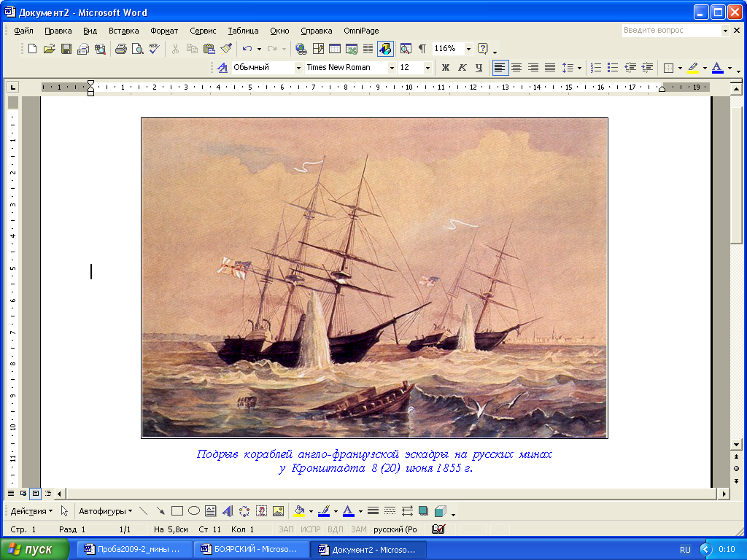Screen dimensions: 747x560
Task: Switch to Проба2009-2_мины taskbar window
Action: (135, 550)
